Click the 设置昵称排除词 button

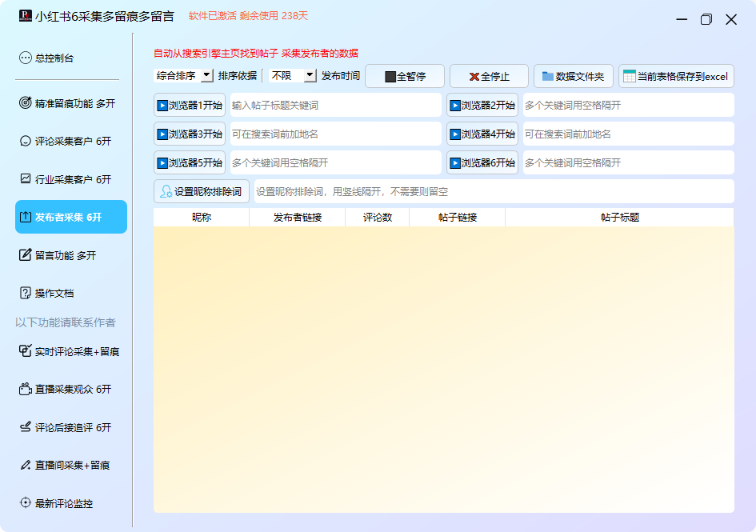[202, 192]
